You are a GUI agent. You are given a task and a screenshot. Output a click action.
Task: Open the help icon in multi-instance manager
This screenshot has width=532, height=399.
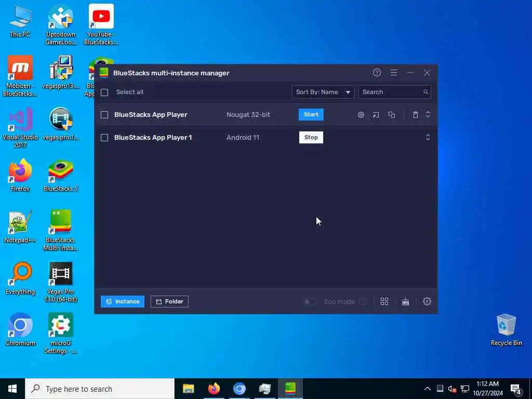click(x=377, y=73)
